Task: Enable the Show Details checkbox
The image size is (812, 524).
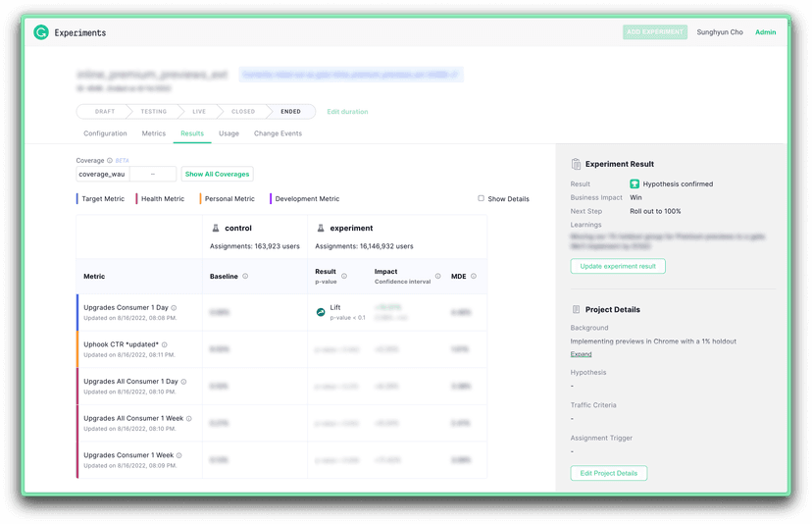Action: pyautogui.click(x=481, y=198)
